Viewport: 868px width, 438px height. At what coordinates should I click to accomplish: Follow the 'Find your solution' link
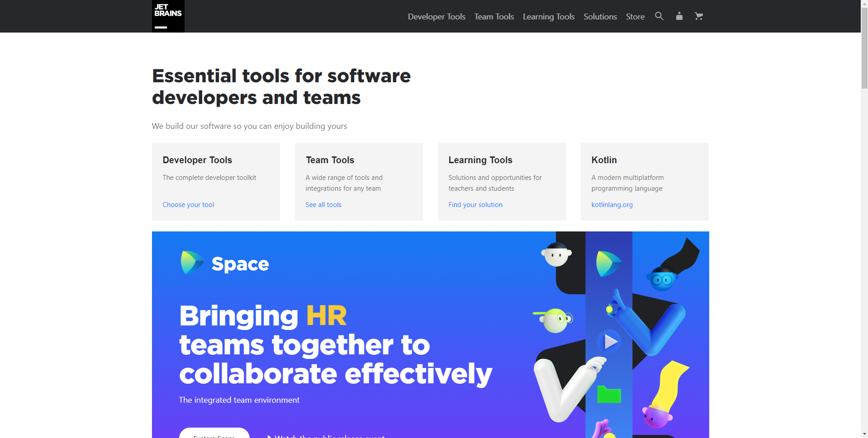(475, 205)
